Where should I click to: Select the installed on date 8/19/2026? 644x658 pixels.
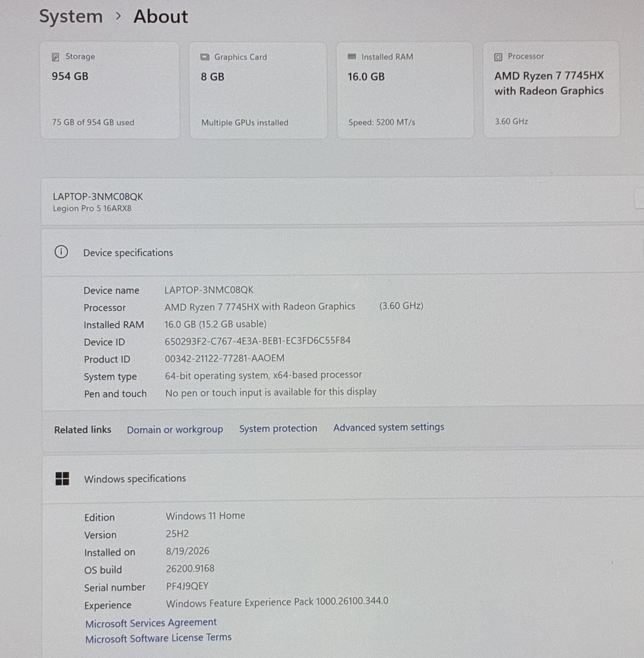188,551
